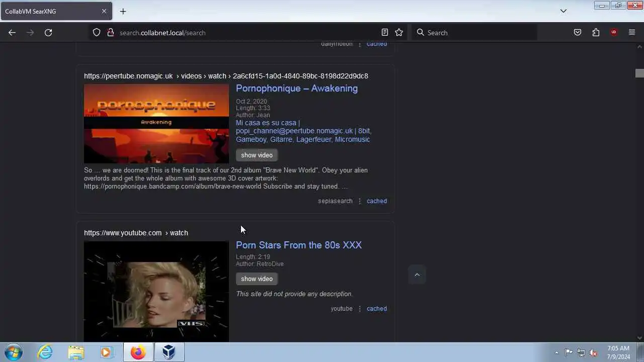The width and height of the screenshot is (644, 362).
Task: Click the youtube.com watch result URL
Action: 136,233
